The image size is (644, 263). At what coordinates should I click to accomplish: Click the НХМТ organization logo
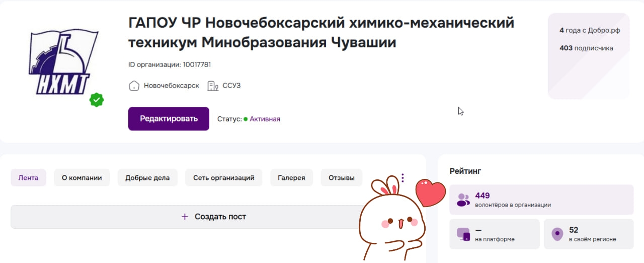click(x=64, y=62)
